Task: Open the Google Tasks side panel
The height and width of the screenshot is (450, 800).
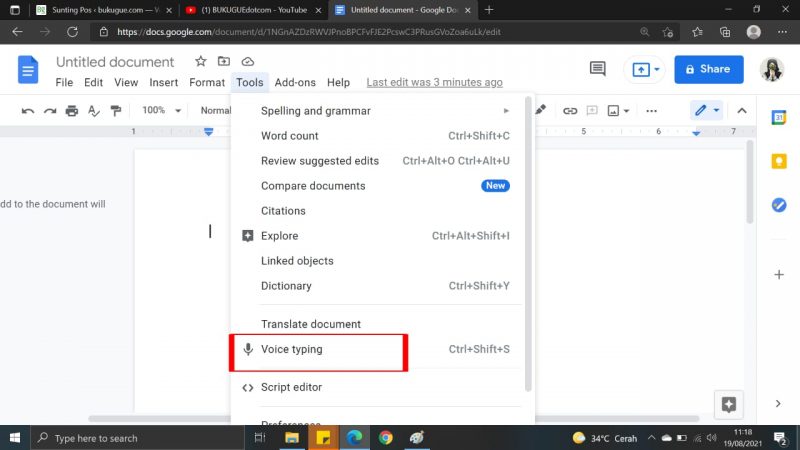Action: point(779,205)
